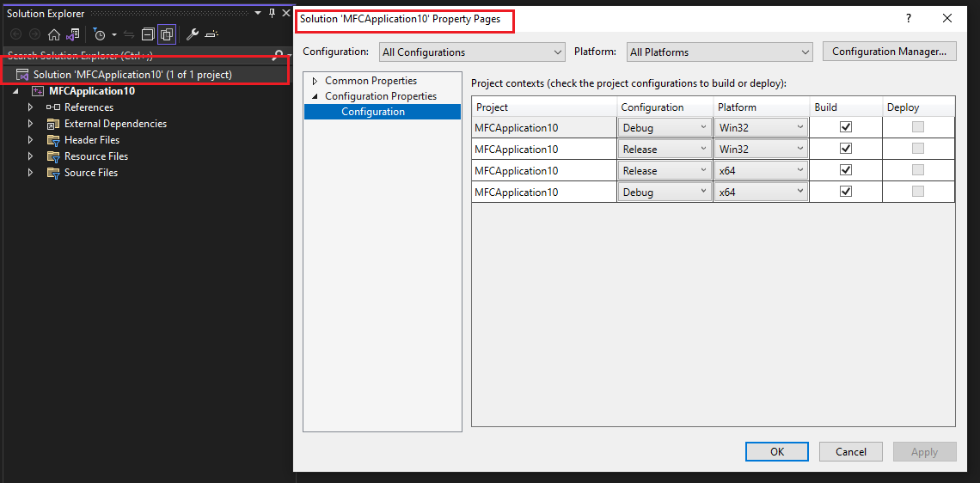
Task: Click the Source Files filter folder icon
Action: tap(53, 173)
